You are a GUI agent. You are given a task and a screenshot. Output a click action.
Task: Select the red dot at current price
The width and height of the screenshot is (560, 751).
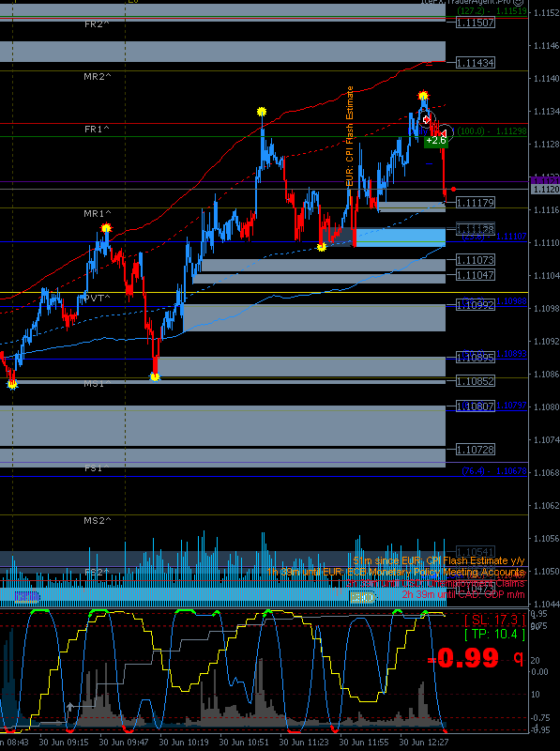(x=453, y=190)
